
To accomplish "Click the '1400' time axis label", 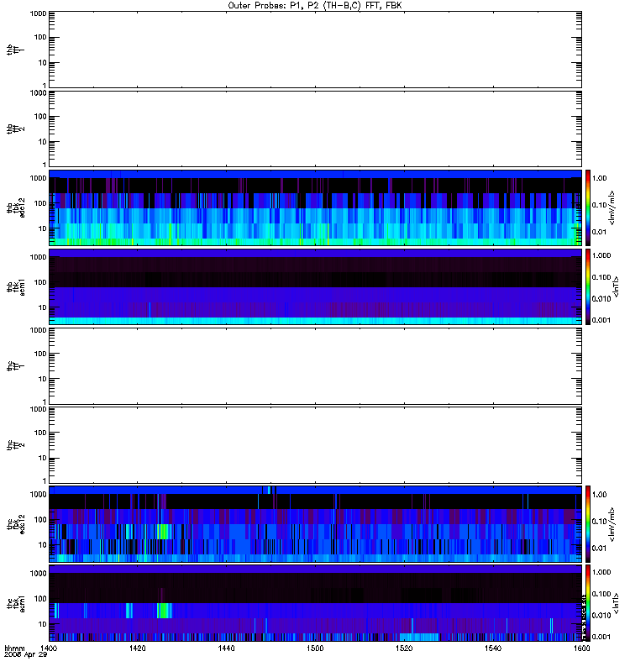I will 49,648.
